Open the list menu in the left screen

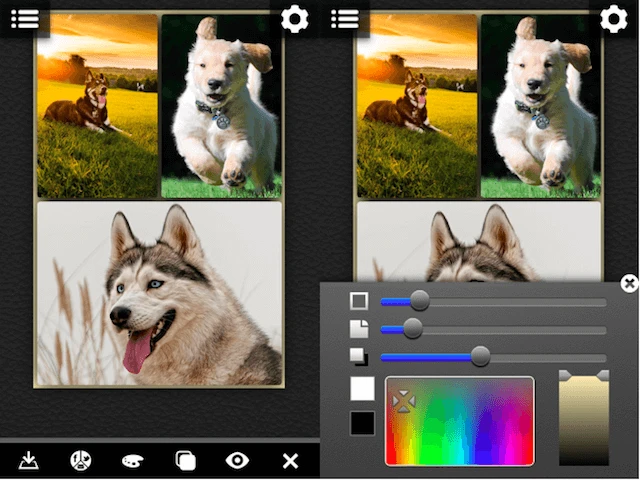pyautogui.click(x=25, y=18)
